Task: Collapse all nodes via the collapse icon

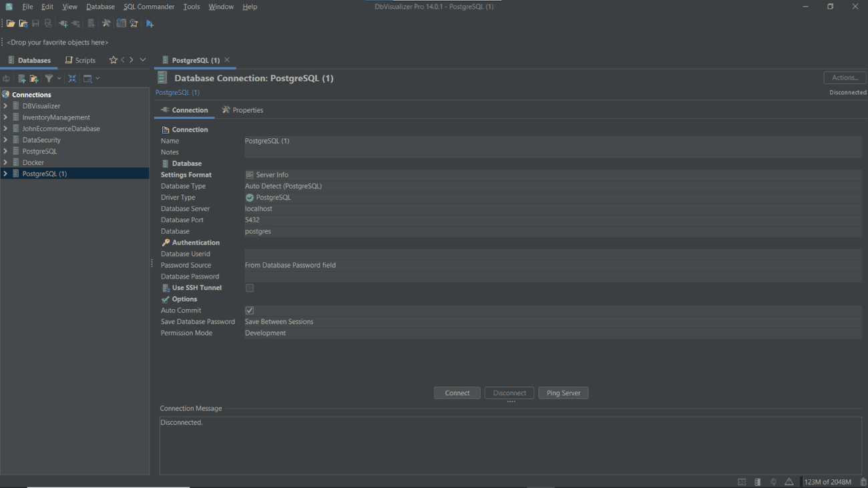Action: 72,78
